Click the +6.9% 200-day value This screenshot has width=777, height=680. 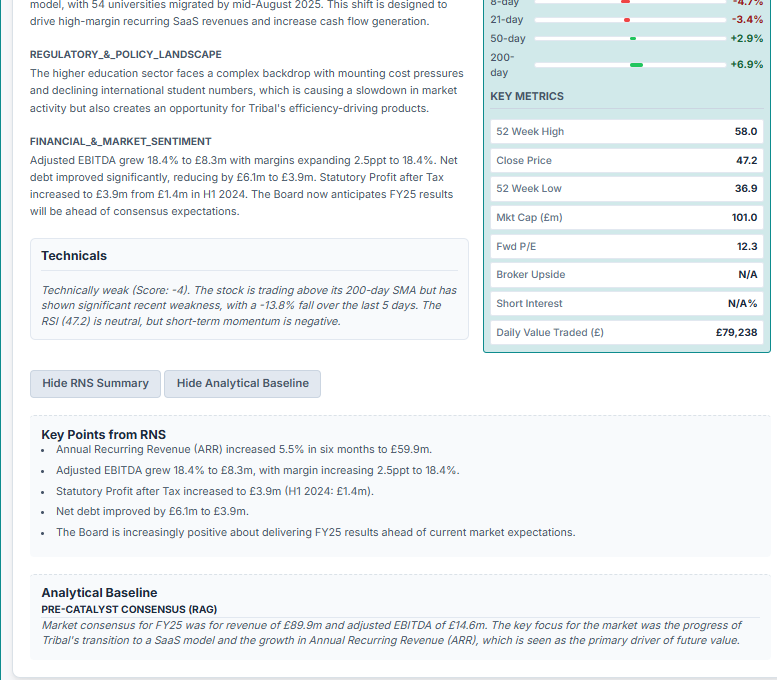point(746,64)
